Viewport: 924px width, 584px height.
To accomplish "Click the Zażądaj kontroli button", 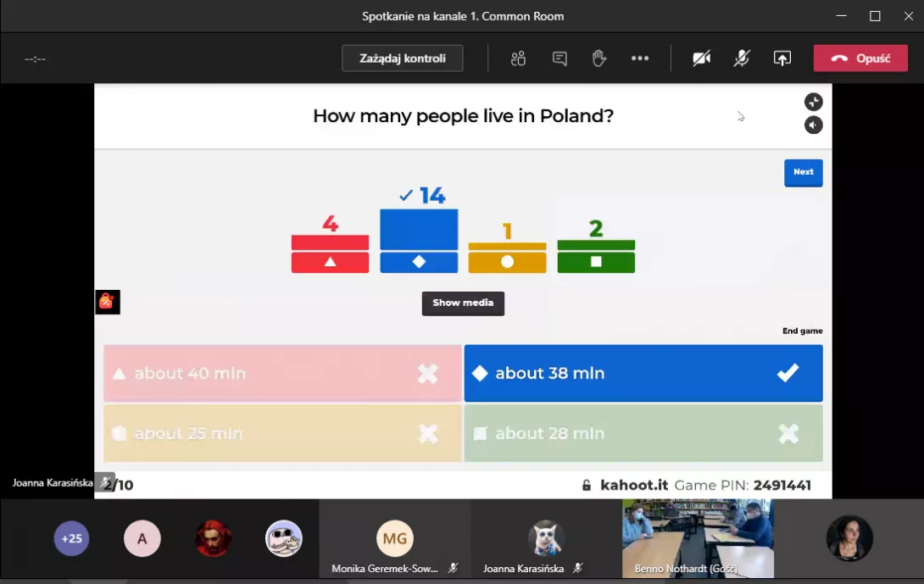I will click(x=403, y=58).
